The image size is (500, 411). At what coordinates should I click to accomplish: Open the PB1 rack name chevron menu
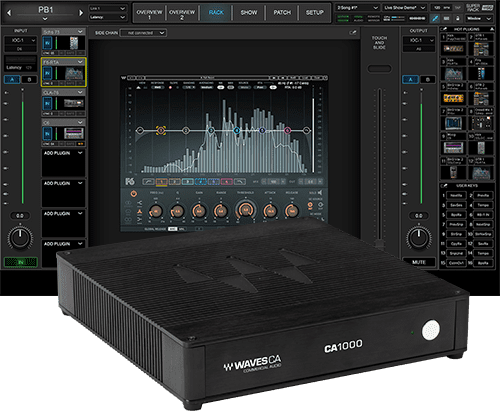tap(45, 19)
